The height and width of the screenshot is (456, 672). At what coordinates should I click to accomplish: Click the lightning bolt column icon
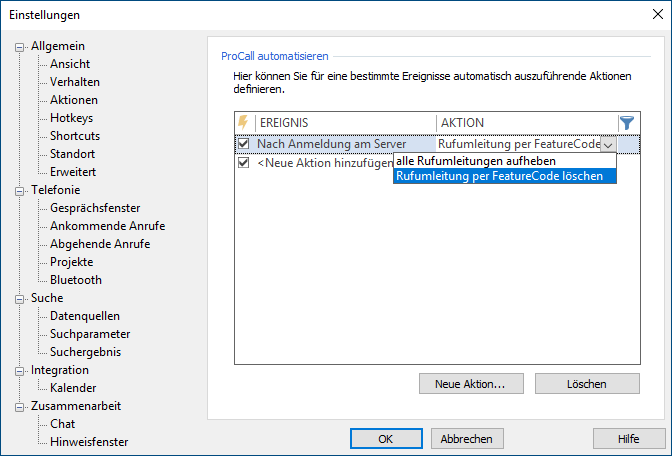click(243, 122)
